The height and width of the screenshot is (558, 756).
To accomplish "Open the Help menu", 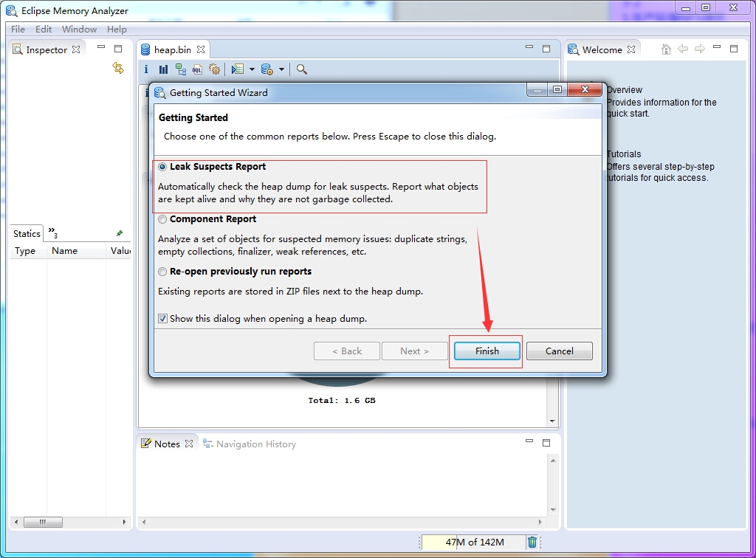I will 117,30.
